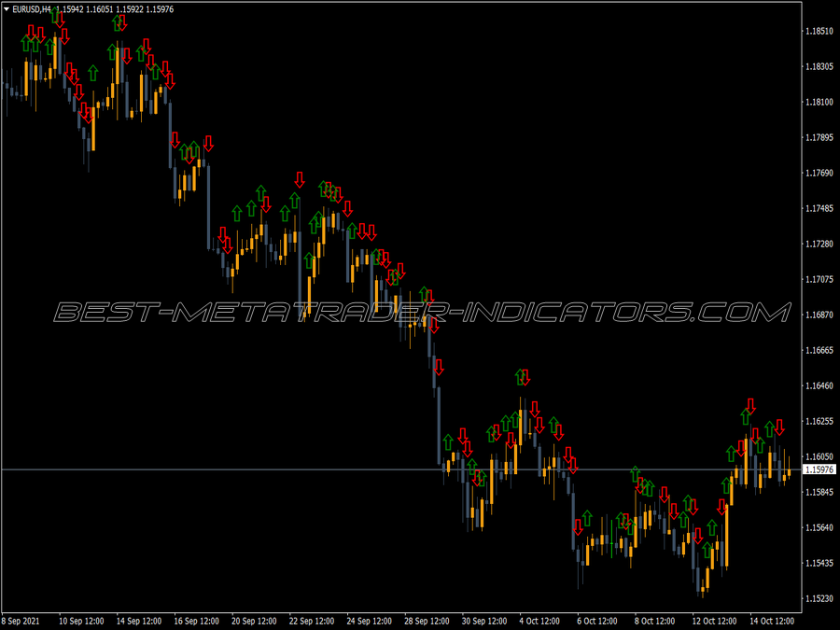
Task: Click the 16 Sep 12:00 date label
Action: 196,621
